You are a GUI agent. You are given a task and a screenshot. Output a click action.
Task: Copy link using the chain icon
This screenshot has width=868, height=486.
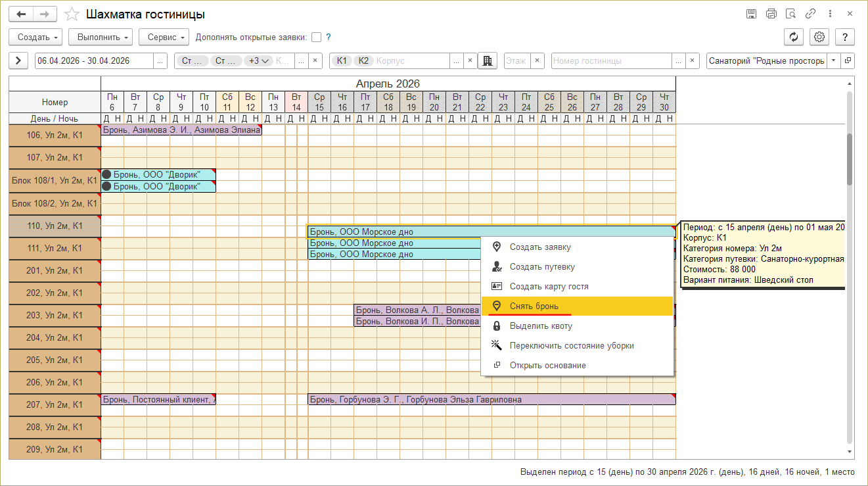(x=811, y=14)
